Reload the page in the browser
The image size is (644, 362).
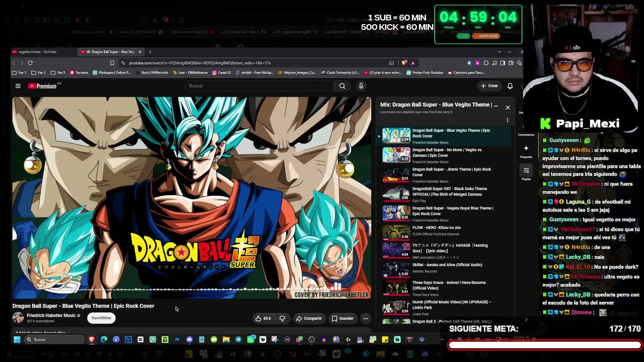(30, 63)
